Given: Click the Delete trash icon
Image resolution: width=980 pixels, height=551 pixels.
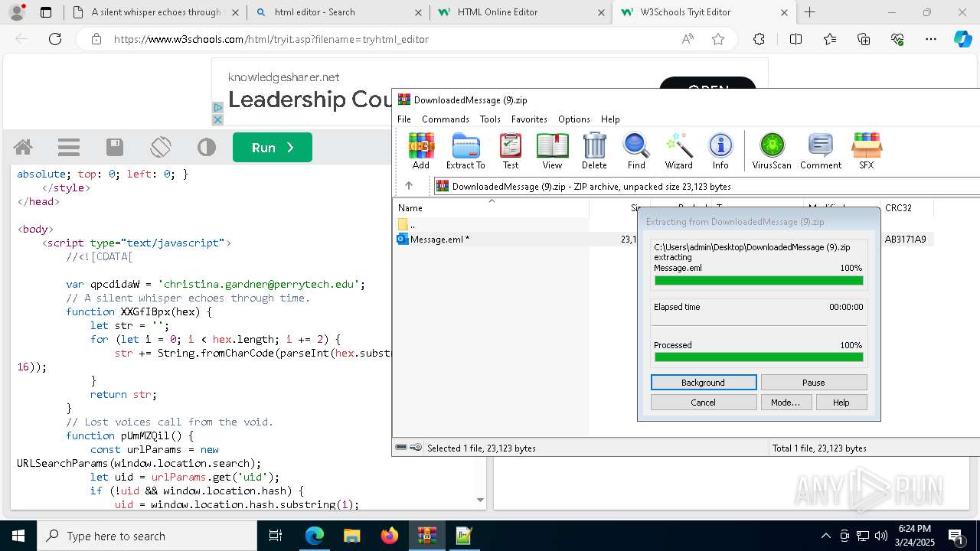Looking at the screenshot, I should [594, 151].
